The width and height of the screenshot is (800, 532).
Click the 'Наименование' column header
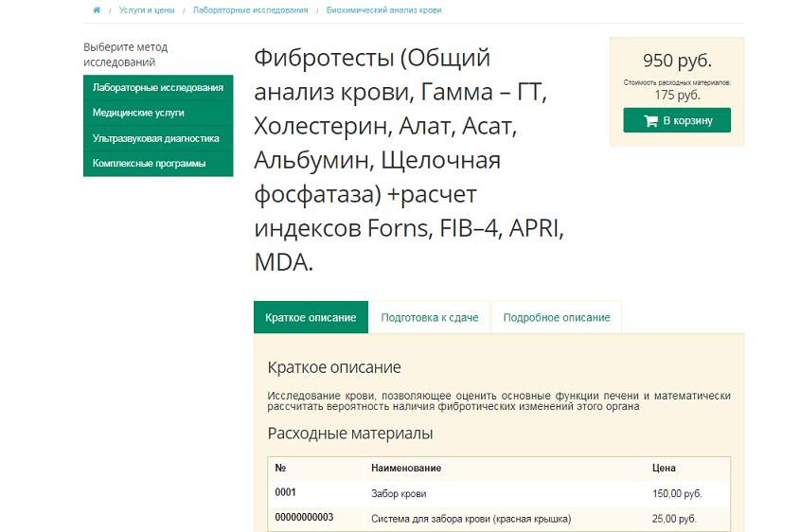406,469
